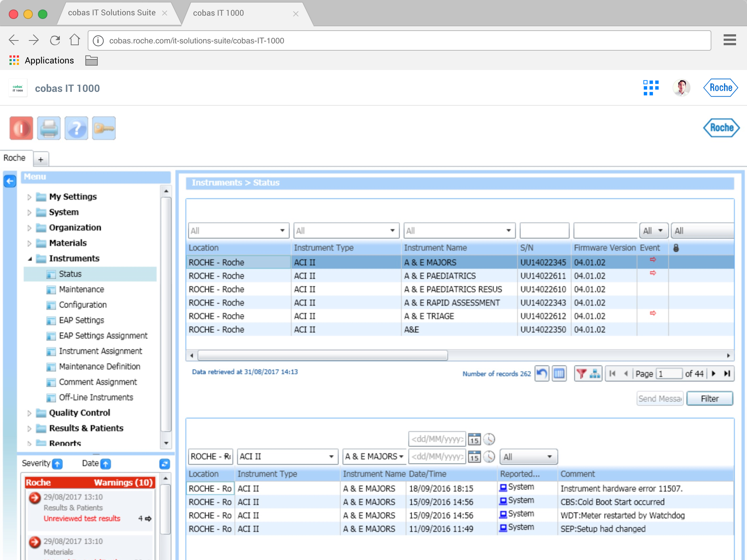This screenshot has width=747, height=560.
Task: Open Maintenance under Instruments
Action: (81, 289)
